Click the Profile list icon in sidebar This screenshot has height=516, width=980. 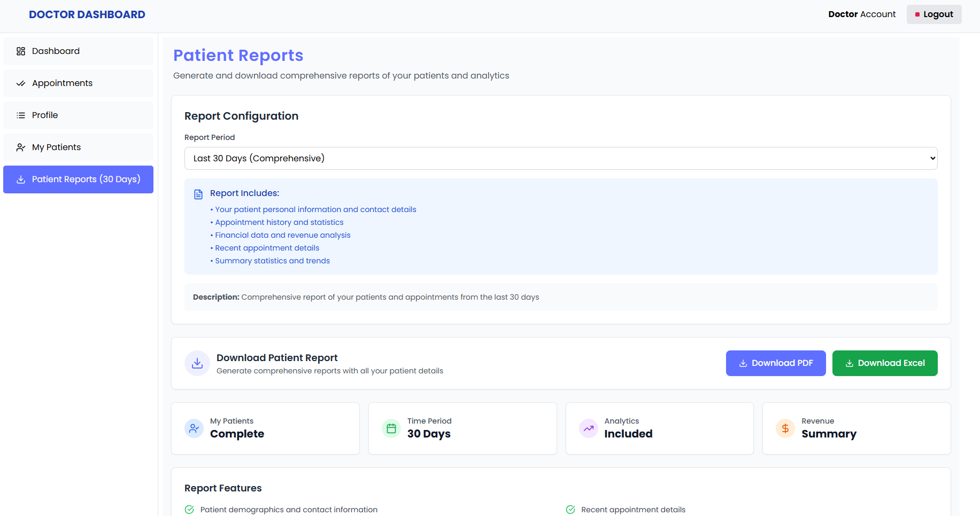pos(21,115)
